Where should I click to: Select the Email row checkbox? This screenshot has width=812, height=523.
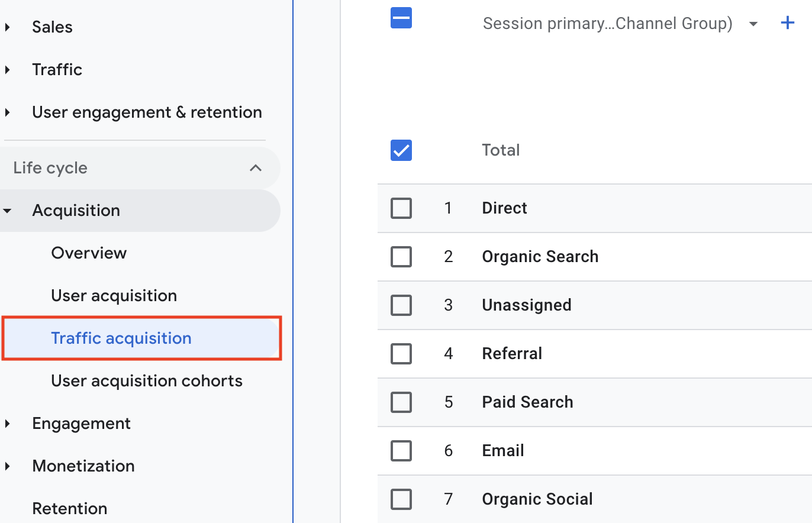[401, 451]
